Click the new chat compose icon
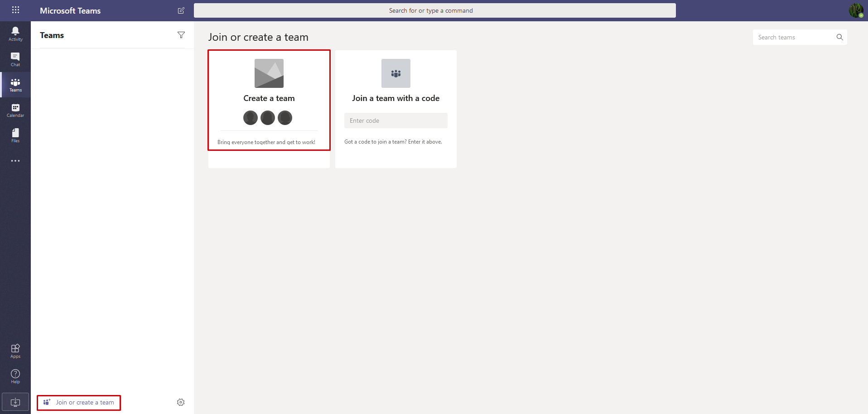The image size is (868, 414). click(181, 10)
